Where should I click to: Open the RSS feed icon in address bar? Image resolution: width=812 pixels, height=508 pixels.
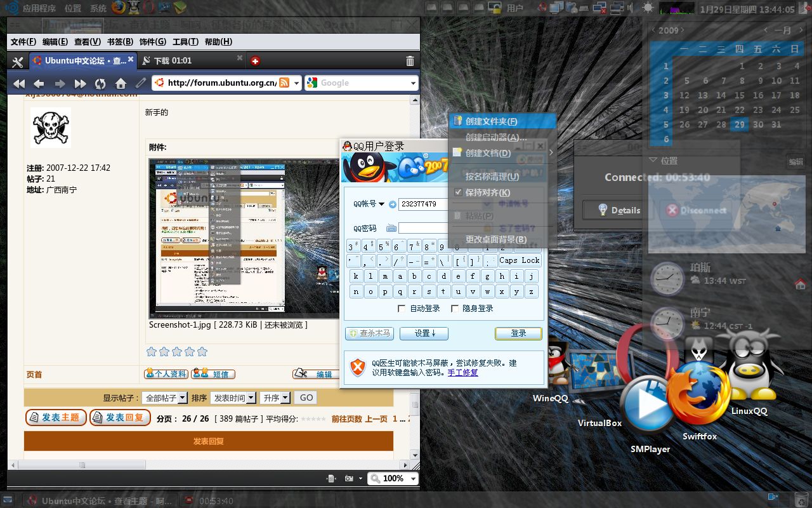(284, 83)
